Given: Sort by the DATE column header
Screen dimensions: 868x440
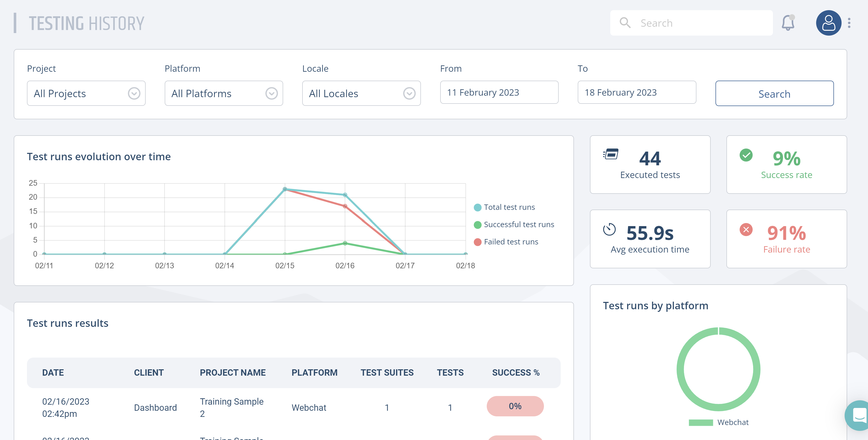Looking at the screenshot, I should 53,373.
